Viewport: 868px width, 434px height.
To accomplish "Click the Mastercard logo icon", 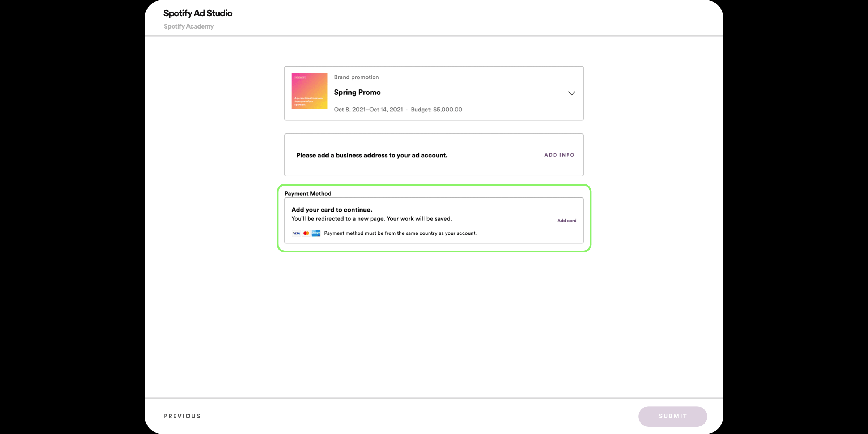I will click(306, 233).
